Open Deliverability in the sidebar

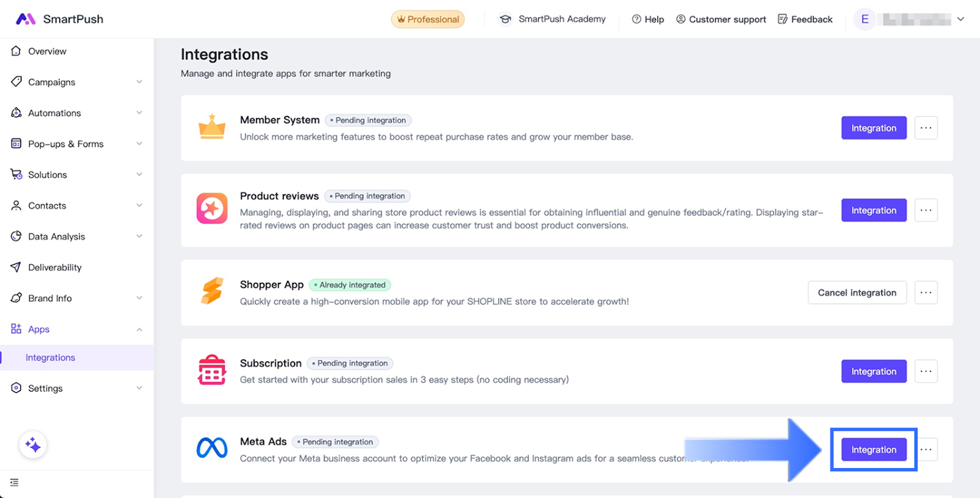pos(55,268)
